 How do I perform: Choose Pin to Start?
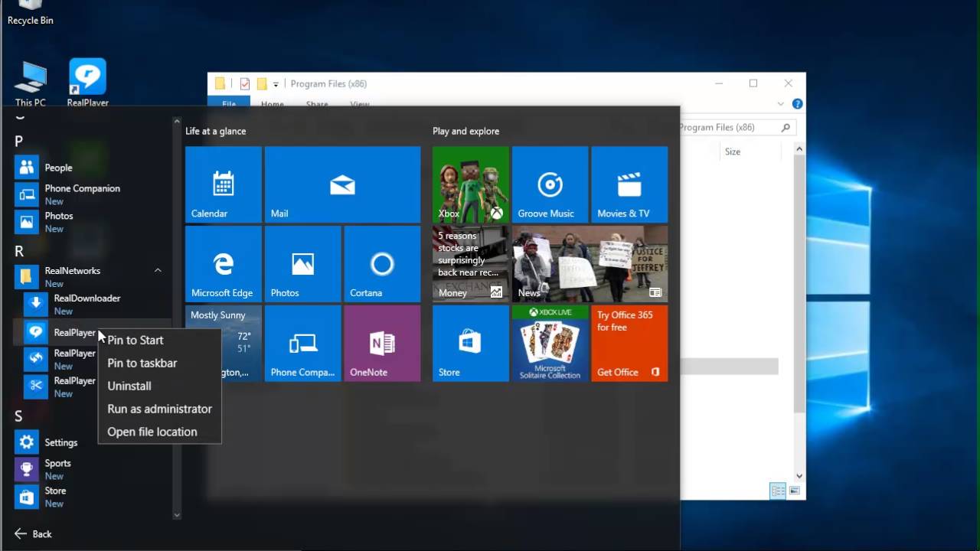pyautogui.click(x=159, y=340)
